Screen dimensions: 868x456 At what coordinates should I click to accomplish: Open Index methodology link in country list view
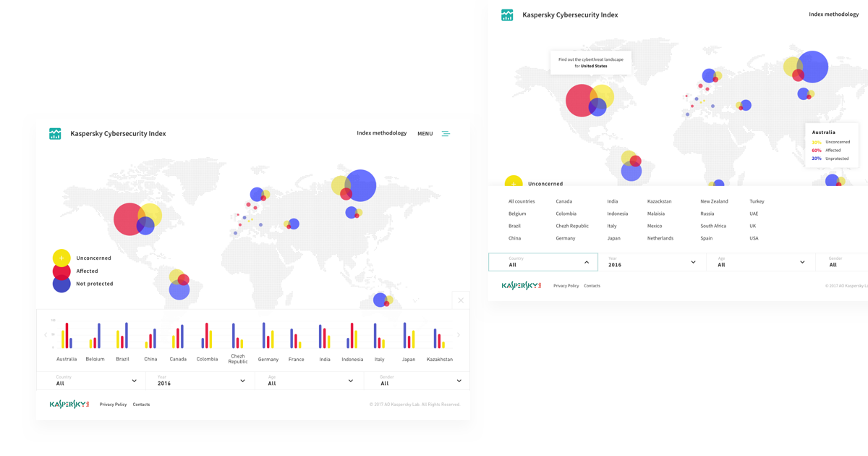coord(834,14)
